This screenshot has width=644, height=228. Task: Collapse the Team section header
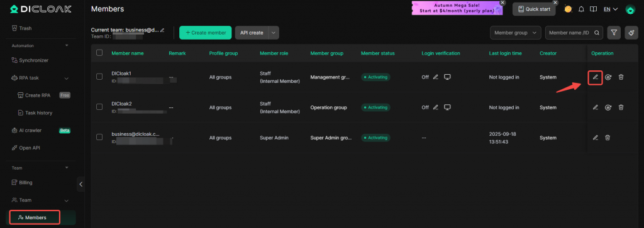point(67,168)
